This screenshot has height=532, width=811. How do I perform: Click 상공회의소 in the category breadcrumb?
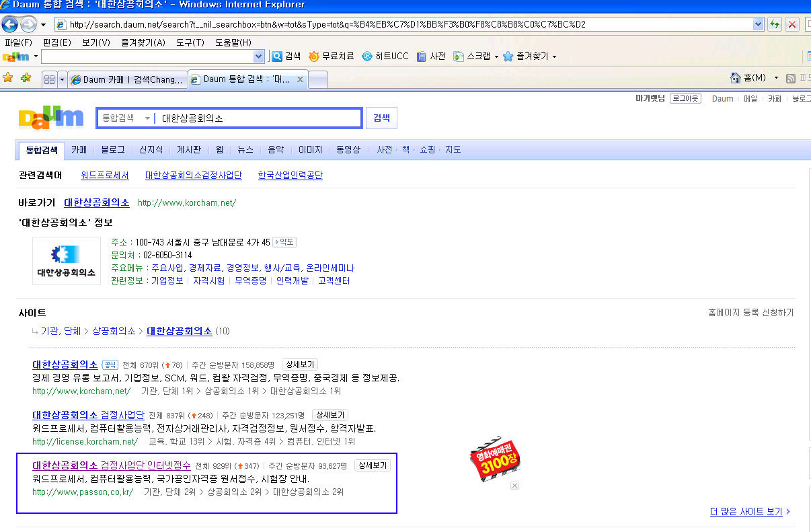[114, 331]
